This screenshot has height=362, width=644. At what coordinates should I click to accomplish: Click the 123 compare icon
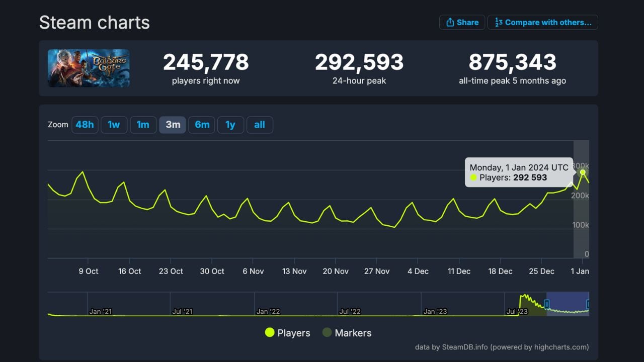pos(499,22)
